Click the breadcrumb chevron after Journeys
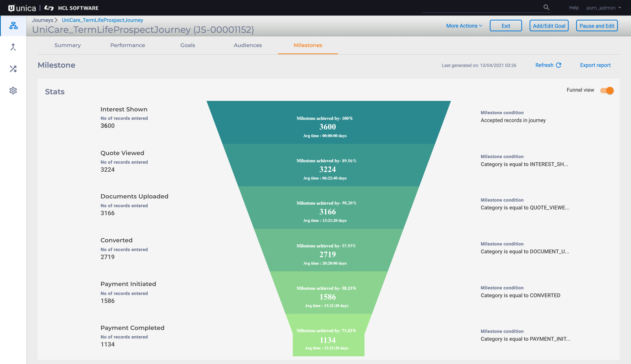631x364 pixels. click(56, 20)
